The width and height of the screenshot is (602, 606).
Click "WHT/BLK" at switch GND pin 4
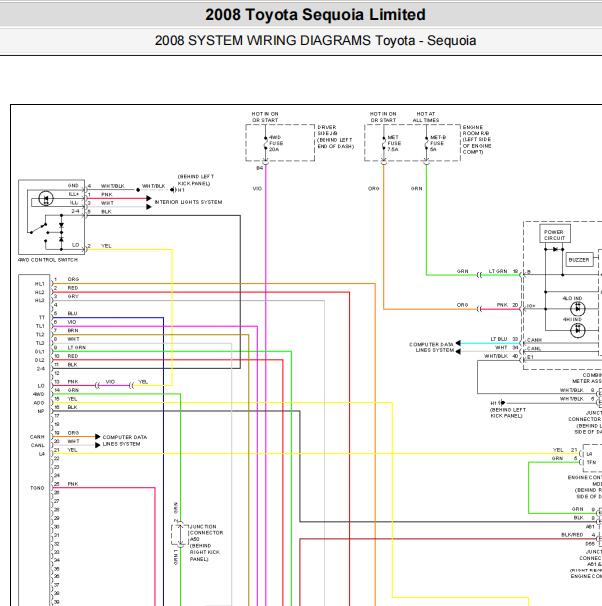click(x=112, y=186)
